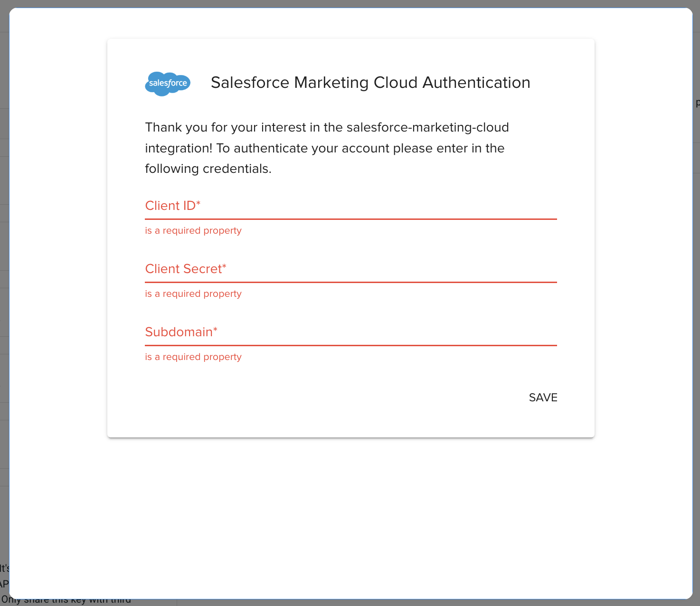Click the 'Only share this key' background text
Screen dimensions: 700x606
point(66,601)
